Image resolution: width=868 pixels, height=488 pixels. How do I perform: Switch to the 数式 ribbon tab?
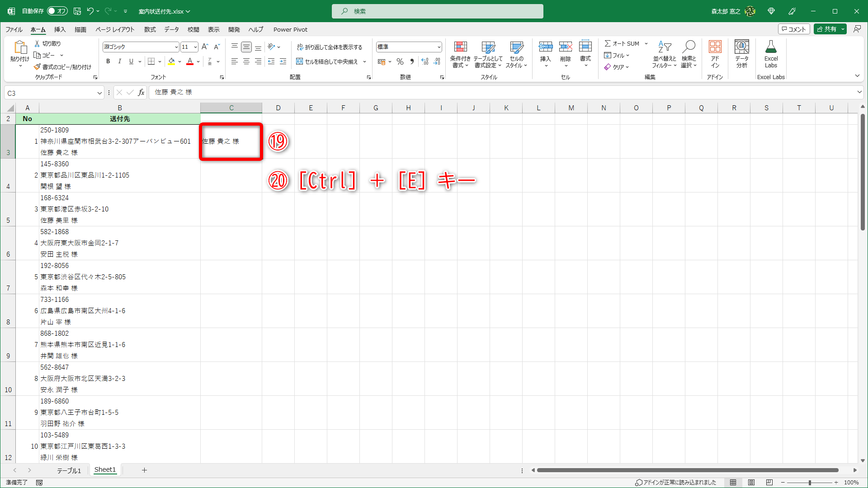150,29
